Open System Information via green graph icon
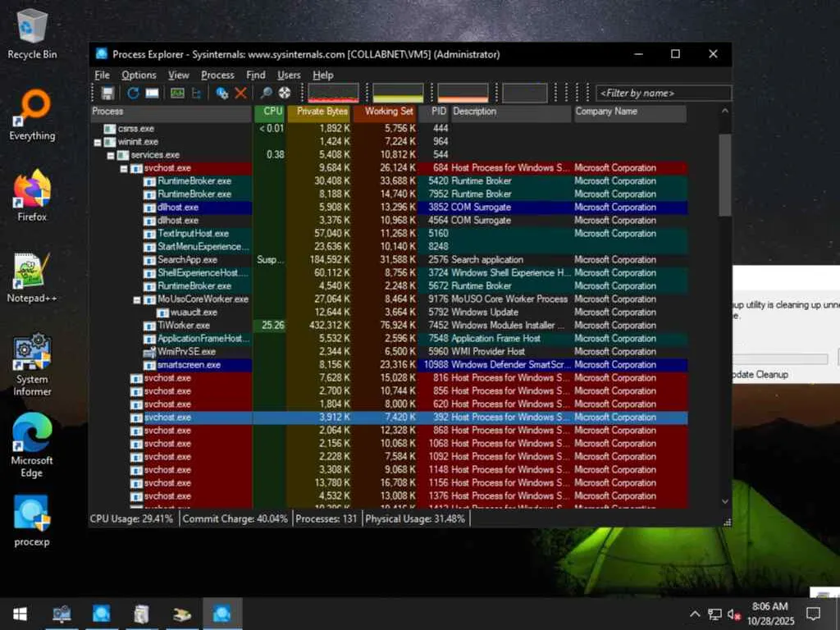Image resolution: width=840 pixels, height=630 pixels. (x=177, y=94)
